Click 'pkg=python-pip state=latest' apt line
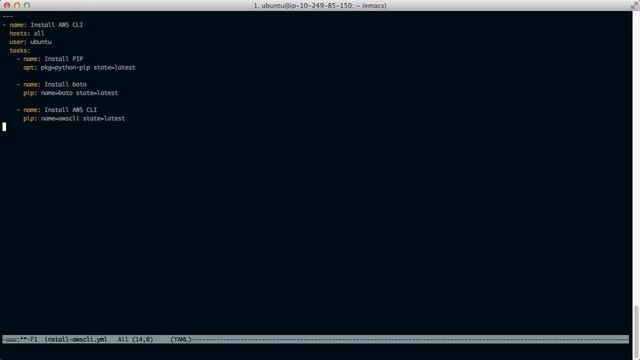 pos(88,68)
